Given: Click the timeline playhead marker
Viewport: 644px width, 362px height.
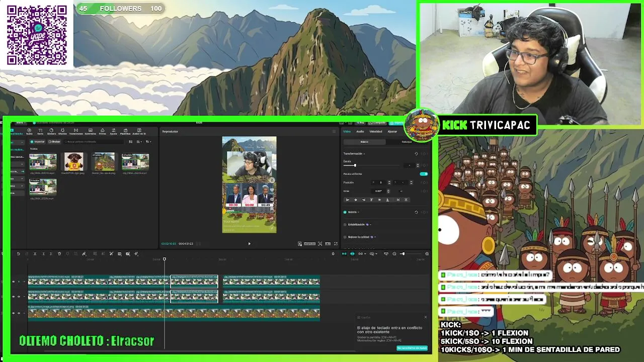Looking at the screenshot, I should (x=164, y=259).
